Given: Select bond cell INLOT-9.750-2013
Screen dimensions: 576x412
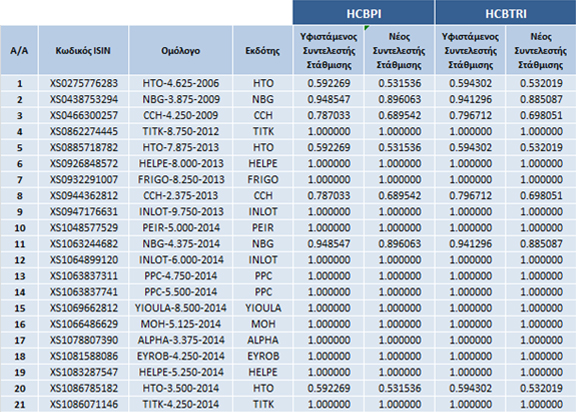Looking at the screenshot, I should pos(180,212).
